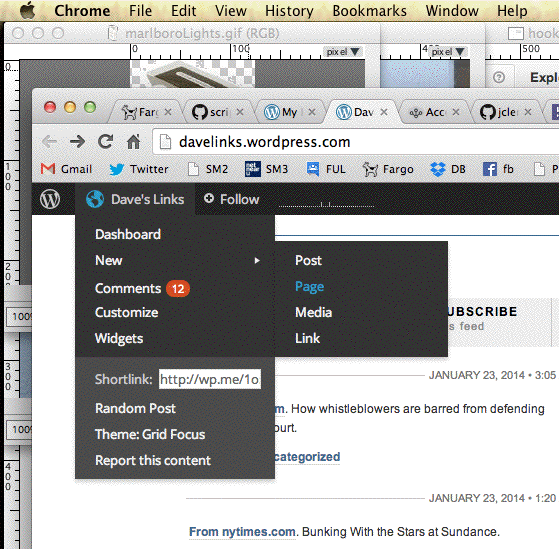Open the Chrome application menu
This screenshot has width=559, height=549.
pyautogui.click(x=82, y=11)
